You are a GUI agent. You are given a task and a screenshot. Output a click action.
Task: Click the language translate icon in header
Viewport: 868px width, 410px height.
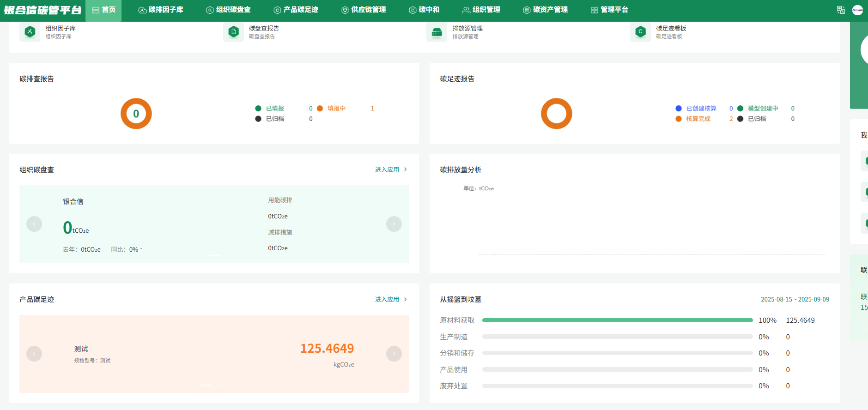(x=841, y=10)
